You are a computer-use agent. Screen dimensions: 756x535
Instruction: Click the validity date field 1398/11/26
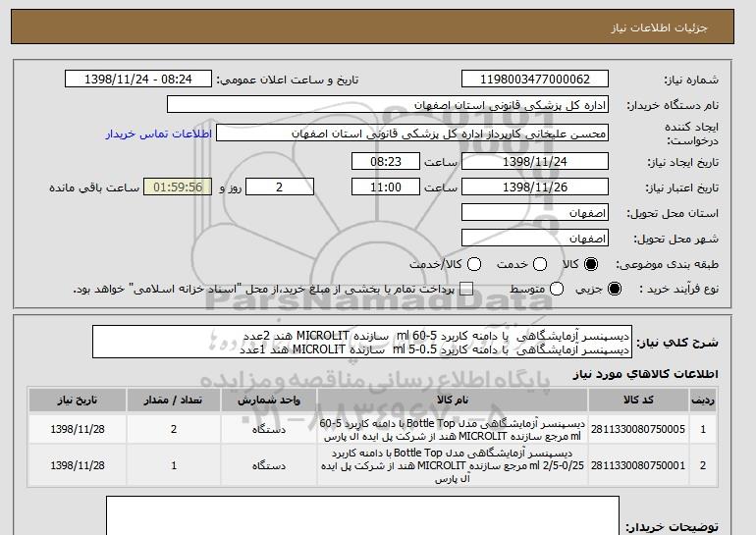pyautogui.click(x=535, y=187)
